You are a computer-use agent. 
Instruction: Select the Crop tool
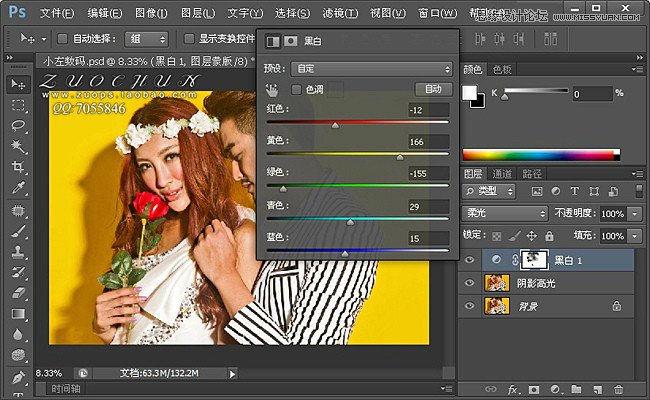[18, 168]
